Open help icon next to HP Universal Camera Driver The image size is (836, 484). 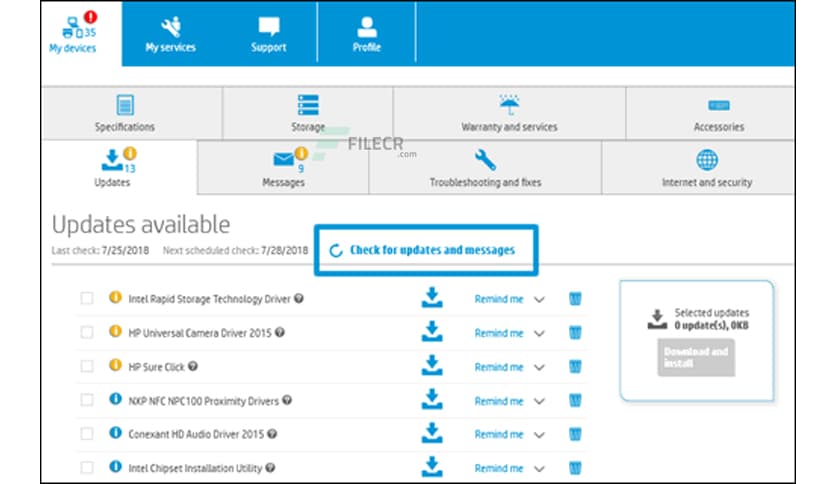(x=280, y=333)
